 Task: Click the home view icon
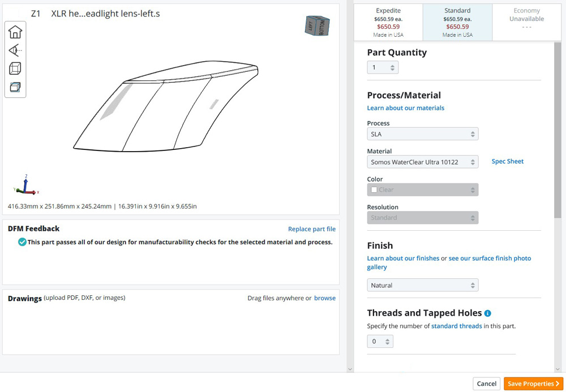(15, 32)
